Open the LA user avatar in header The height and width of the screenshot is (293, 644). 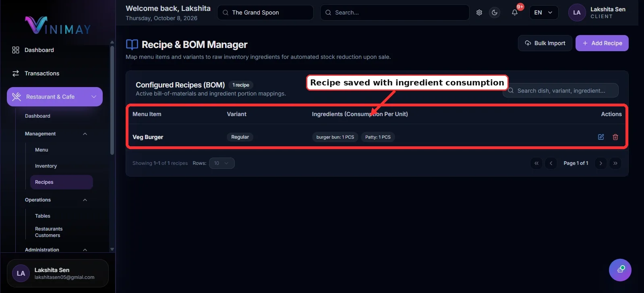pos(577,12)
